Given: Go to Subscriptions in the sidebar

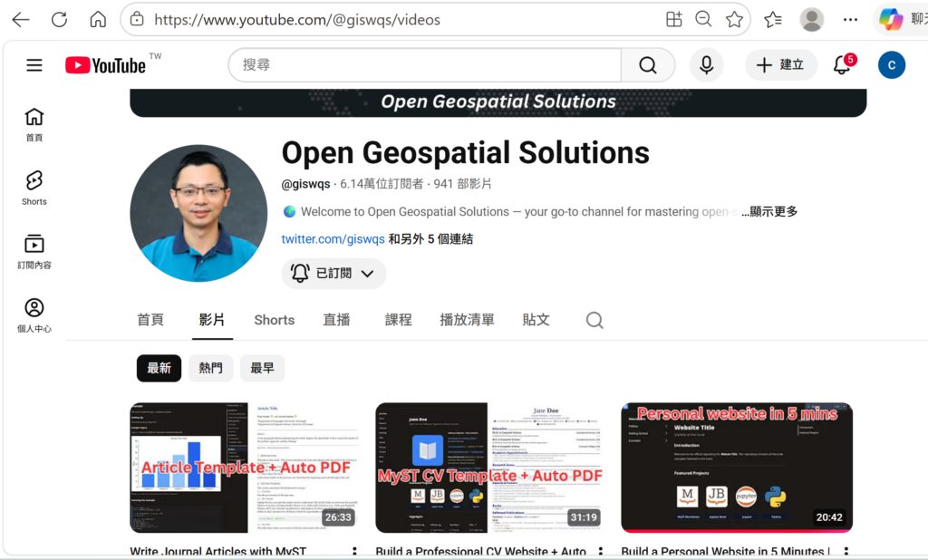Looking at the screenshot, I should (x=34, y=251).
